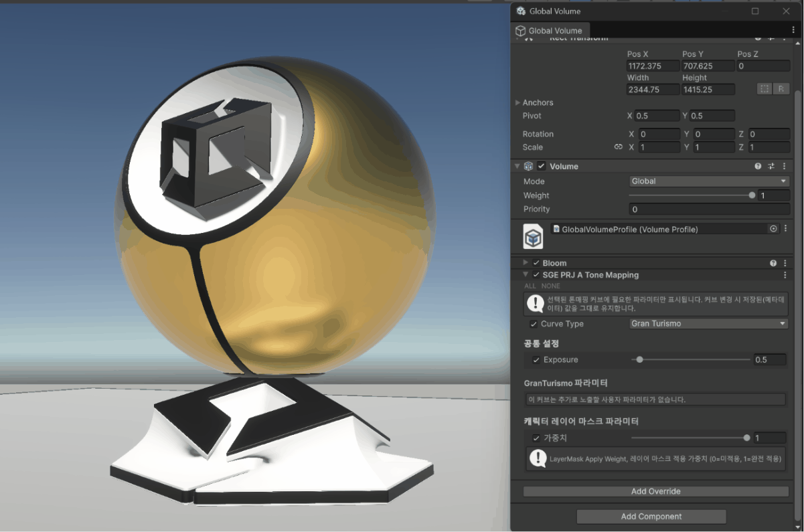Click the Pivot X input field
Screen dimensions: 804x532
pyautogui.click(x=657, y=116)
